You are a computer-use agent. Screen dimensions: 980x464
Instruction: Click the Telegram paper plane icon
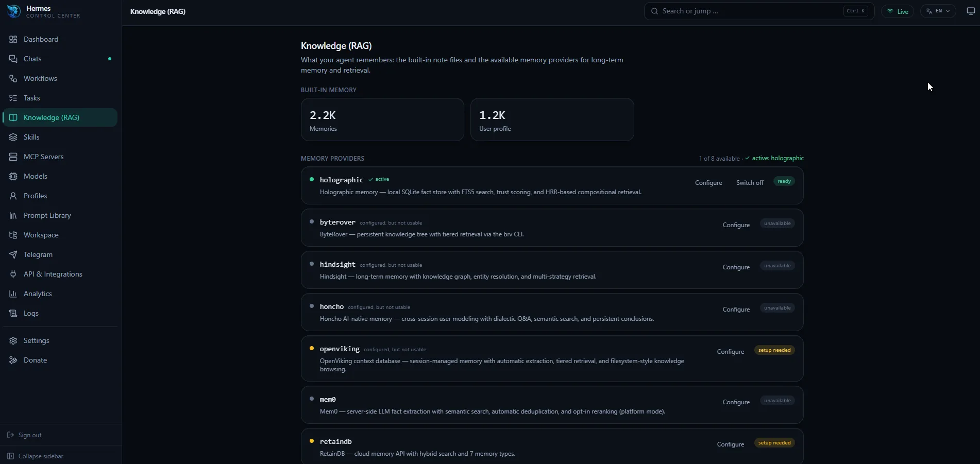[x=13, y=254]
